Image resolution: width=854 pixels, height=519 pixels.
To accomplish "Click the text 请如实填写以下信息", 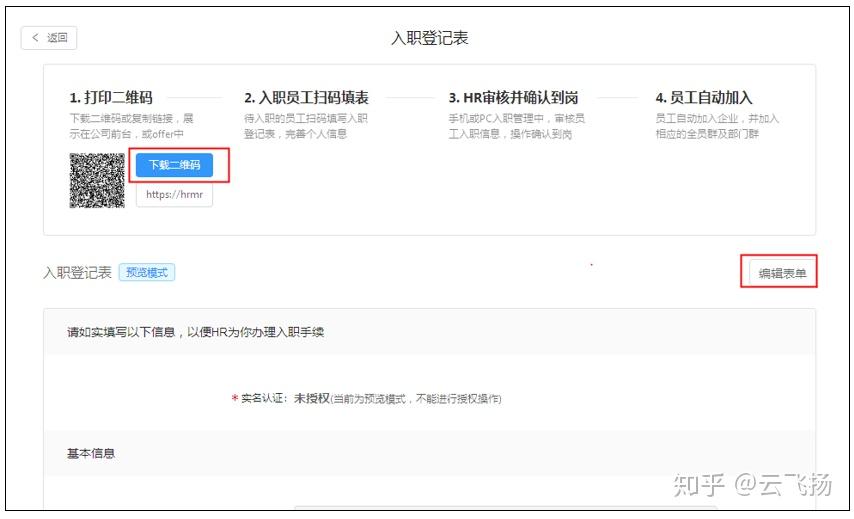I will [x=121, y=332].
